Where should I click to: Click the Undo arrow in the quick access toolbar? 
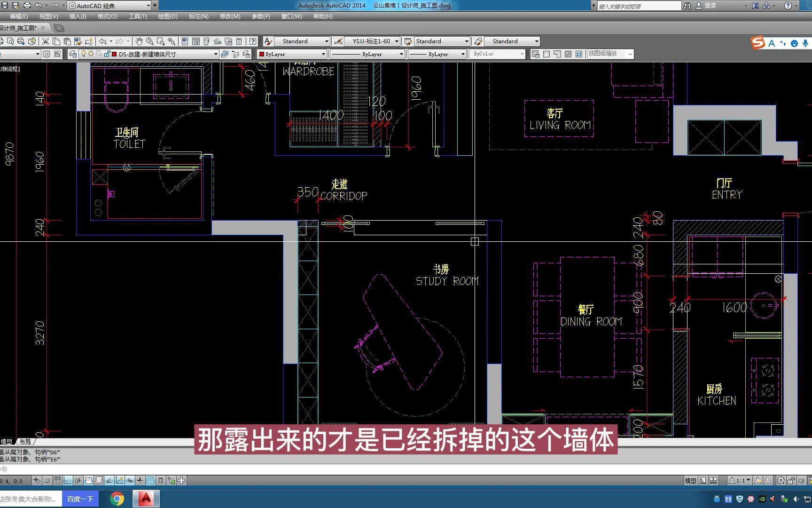pos(39,5)
